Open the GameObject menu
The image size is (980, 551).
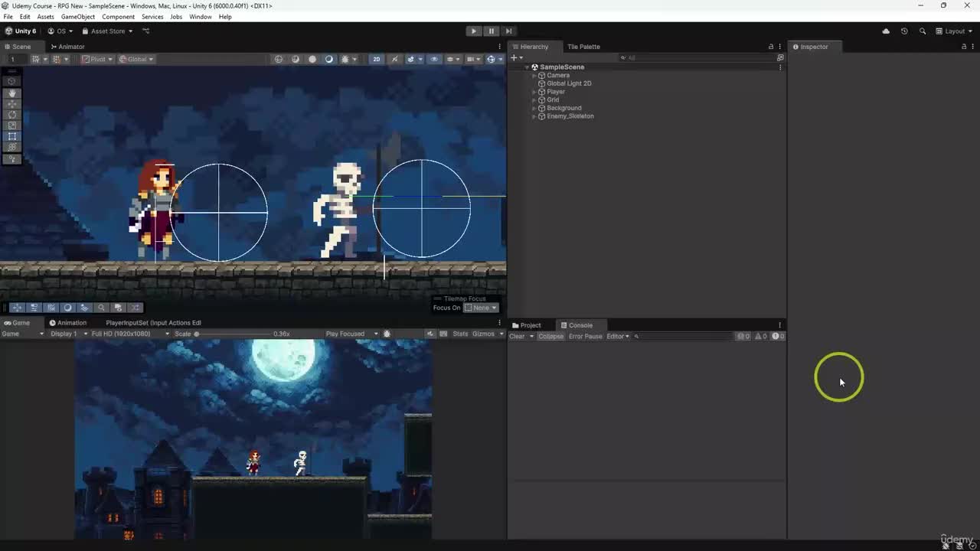coord(77,17)
